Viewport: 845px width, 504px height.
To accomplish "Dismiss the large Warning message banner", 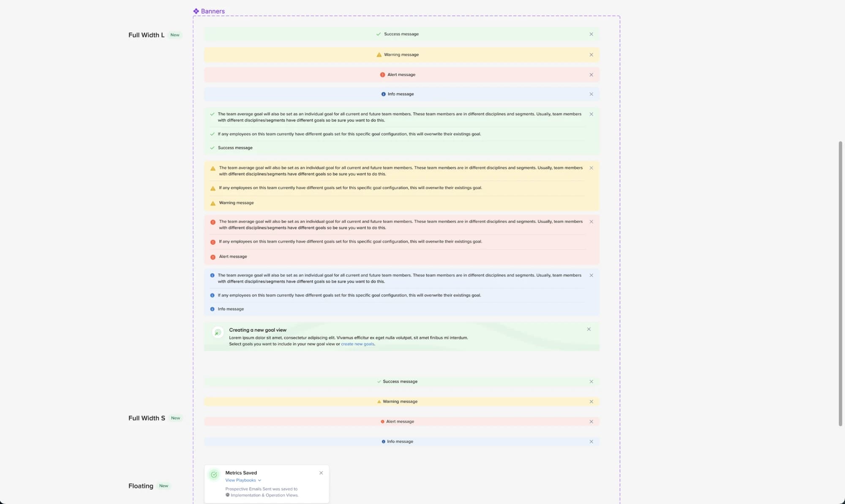I will click(x=591, y=55).
